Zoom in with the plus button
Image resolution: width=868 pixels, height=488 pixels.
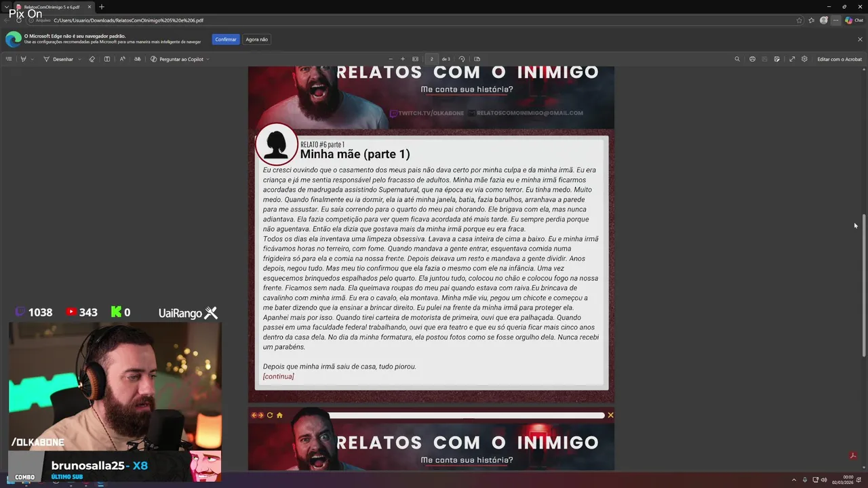click(403, 59)
